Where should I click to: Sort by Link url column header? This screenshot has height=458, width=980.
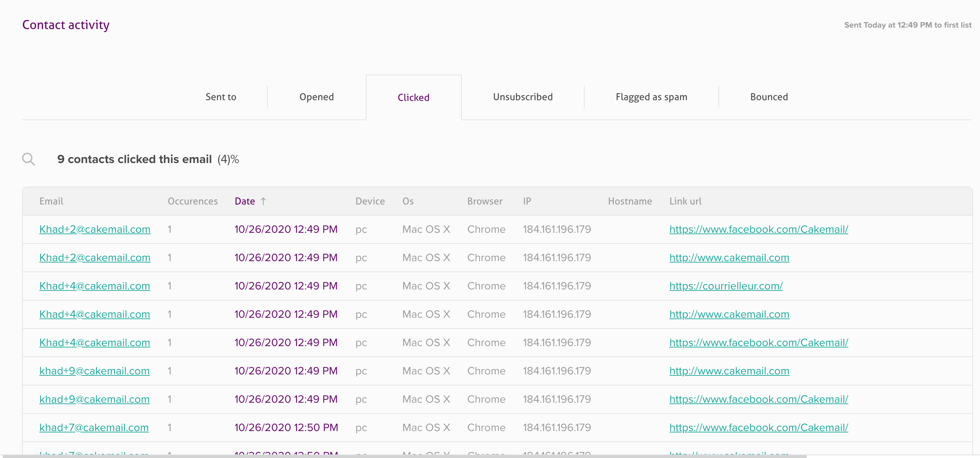[685, 201]
